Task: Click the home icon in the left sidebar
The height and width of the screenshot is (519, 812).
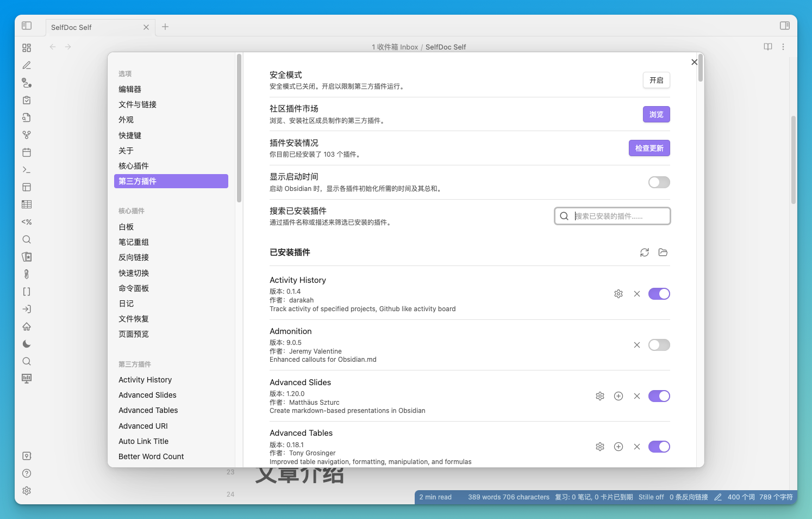Action: tap(26, 326)
